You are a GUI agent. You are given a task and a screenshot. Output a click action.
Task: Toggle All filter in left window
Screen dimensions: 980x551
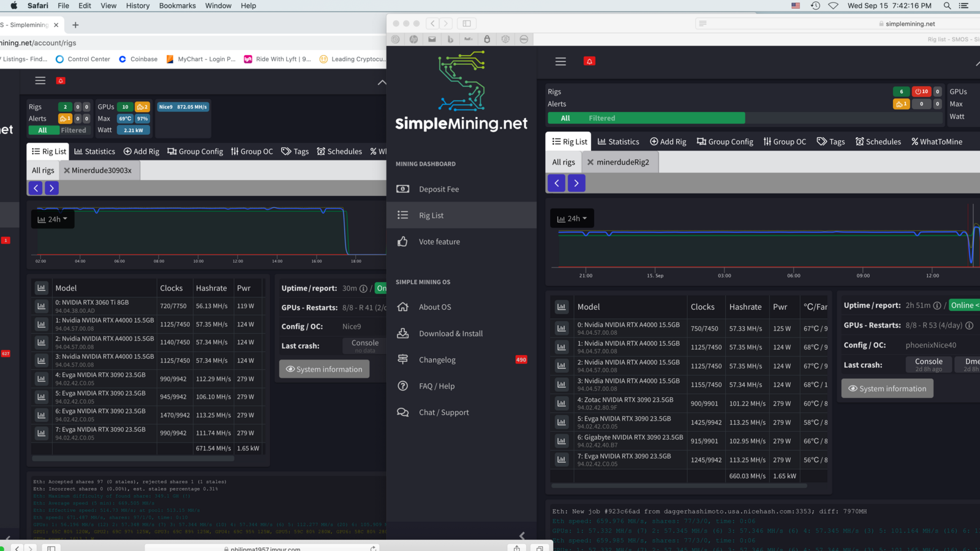(42, 130)
